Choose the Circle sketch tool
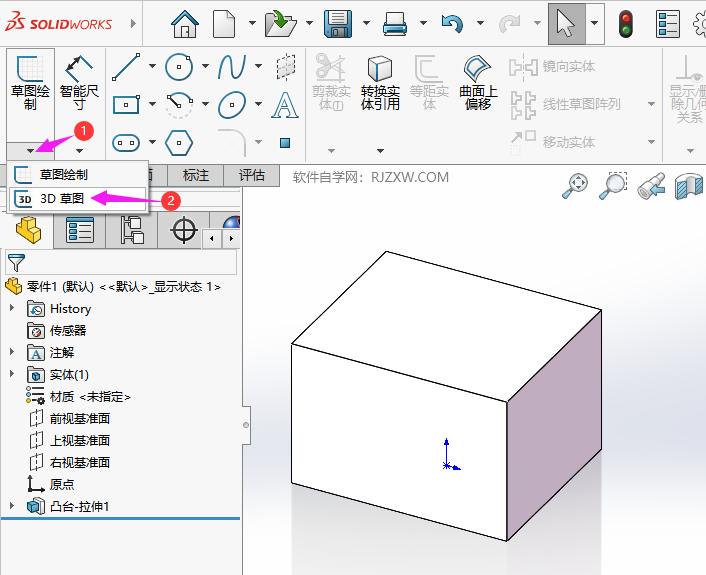706x575 pixels. pos(179,67)
